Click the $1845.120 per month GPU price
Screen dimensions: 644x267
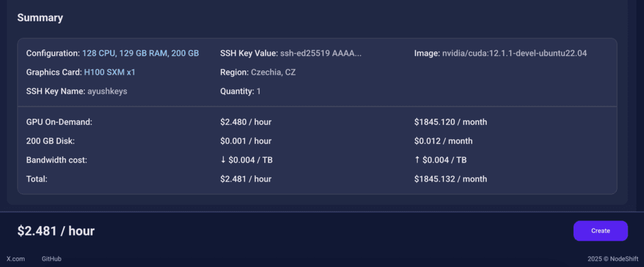coord(450,122)
